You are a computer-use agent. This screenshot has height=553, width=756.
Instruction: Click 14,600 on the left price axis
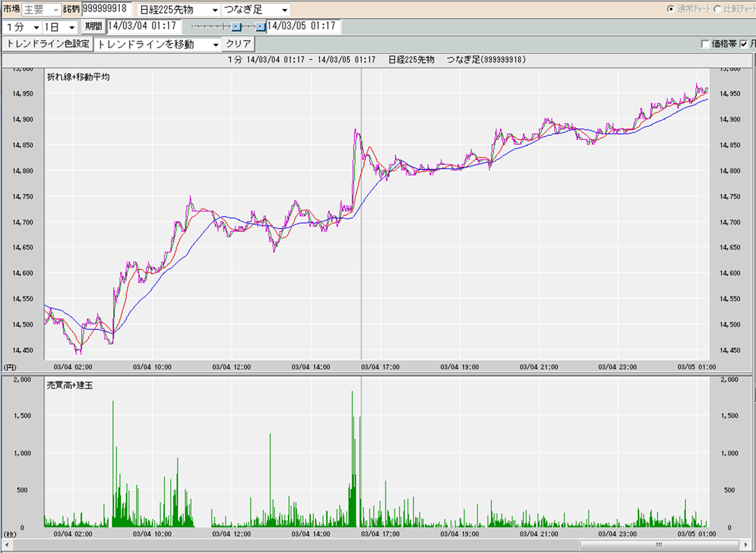point(23,273)
